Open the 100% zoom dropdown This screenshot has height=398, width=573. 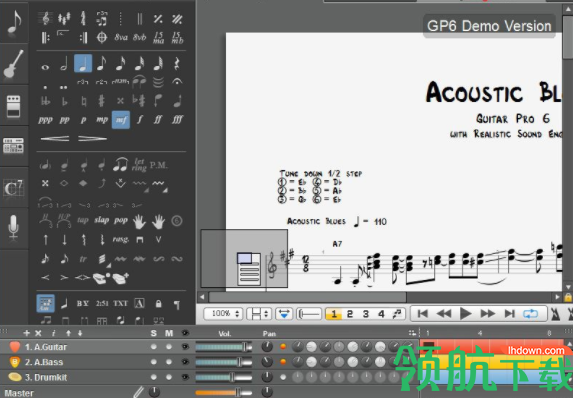click(223, 313)
